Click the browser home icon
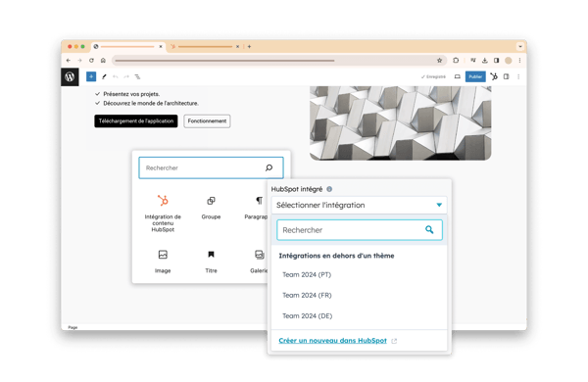Viewport: 588px width, 382px height. click(x=103, y=61)
